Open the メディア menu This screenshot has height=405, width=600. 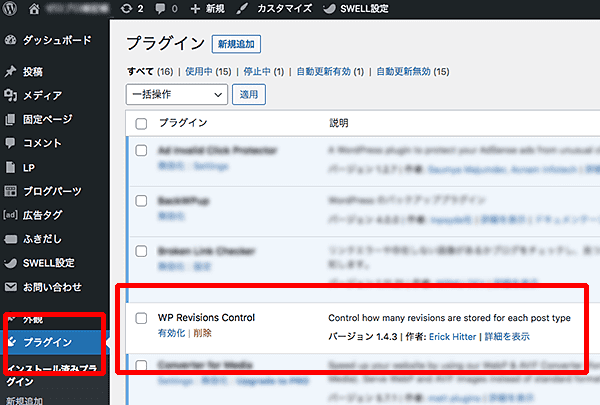42,95
